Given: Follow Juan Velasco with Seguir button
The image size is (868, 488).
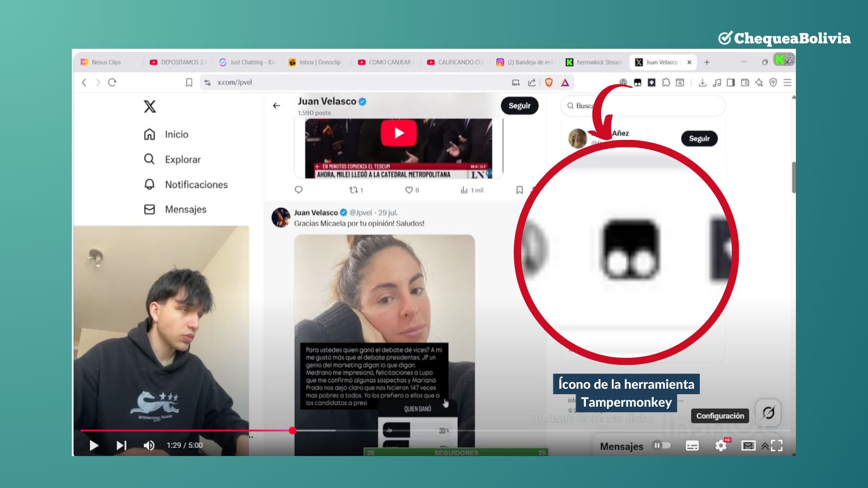Looking at the screenshot, I should click(519, 106).
